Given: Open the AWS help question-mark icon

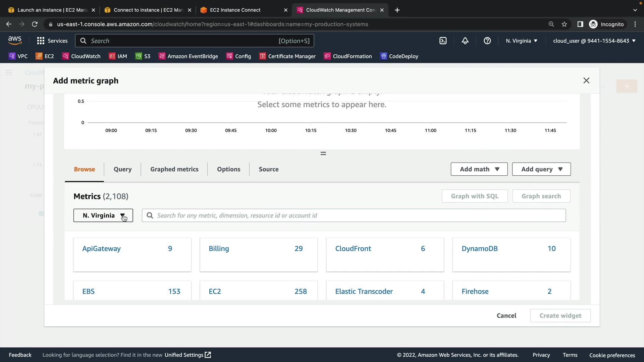Looking at the screenshot, I should click(487, 41).
